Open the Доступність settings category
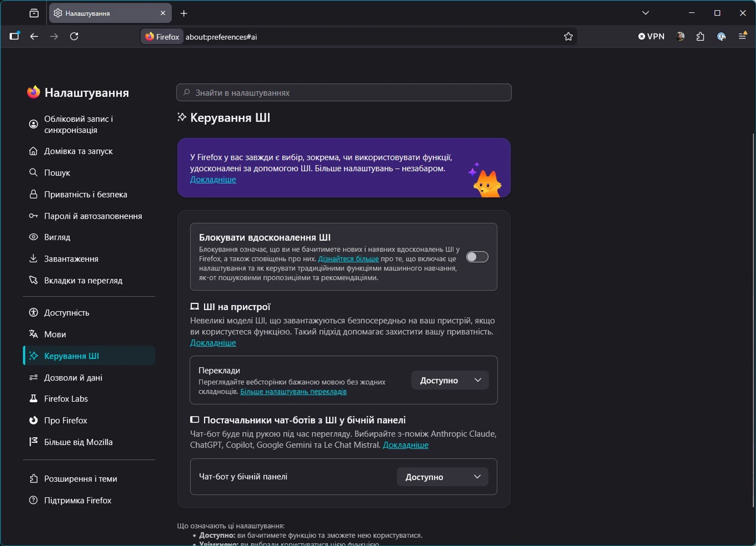This screenshot has width=756, height=546. (x=89, y=313)
